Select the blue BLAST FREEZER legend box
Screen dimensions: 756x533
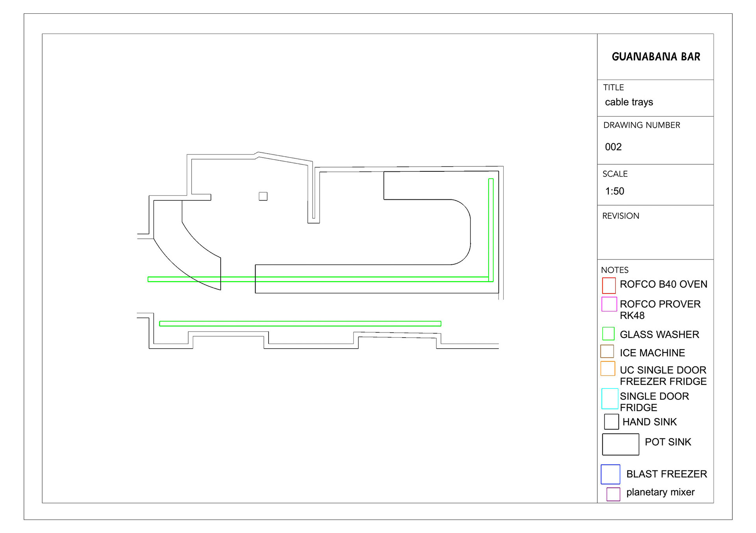point(610,474)
